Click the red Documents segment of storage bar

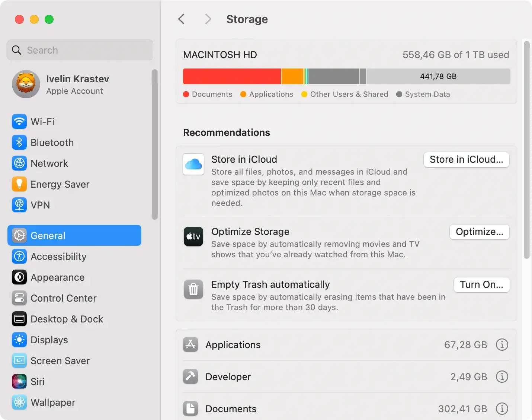(x=232, y=76)
